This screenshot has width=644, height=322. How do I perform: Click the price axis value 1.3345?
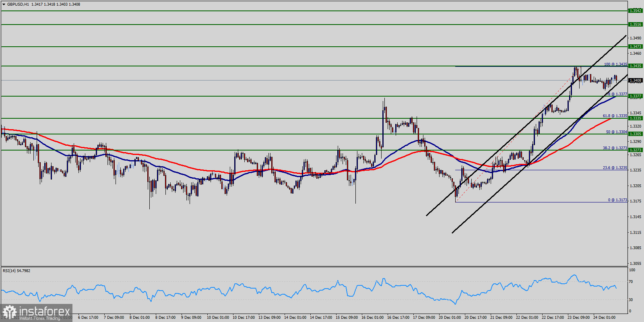[635, 113]
